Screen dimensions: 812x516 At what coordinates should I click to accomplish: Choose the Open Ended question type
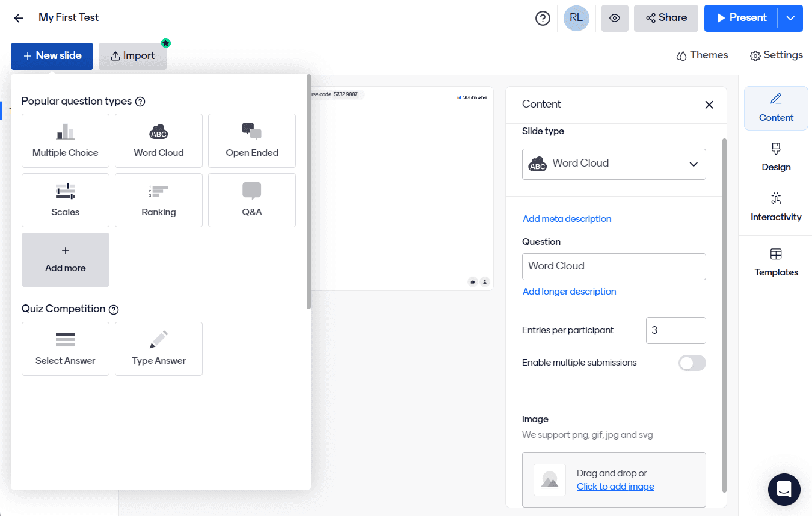(x=252, y=141)
